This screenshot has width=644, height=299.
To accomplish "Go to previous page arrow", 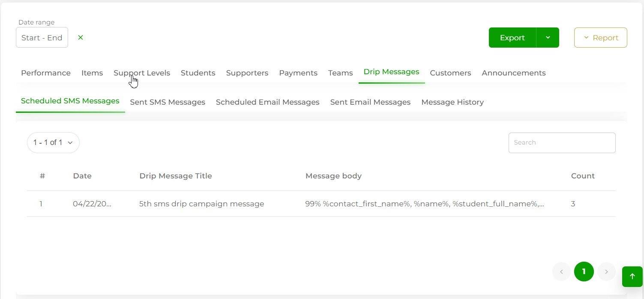I will [561, 272].
